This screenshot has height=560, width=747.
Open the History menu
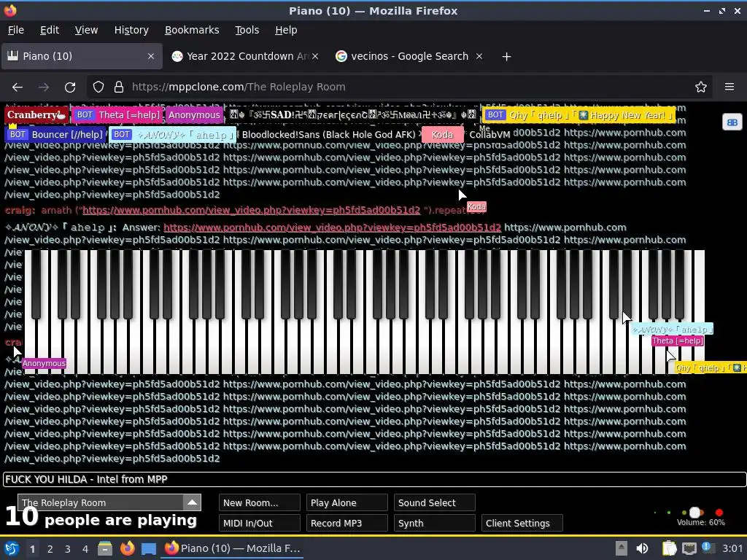coord(131,30)
